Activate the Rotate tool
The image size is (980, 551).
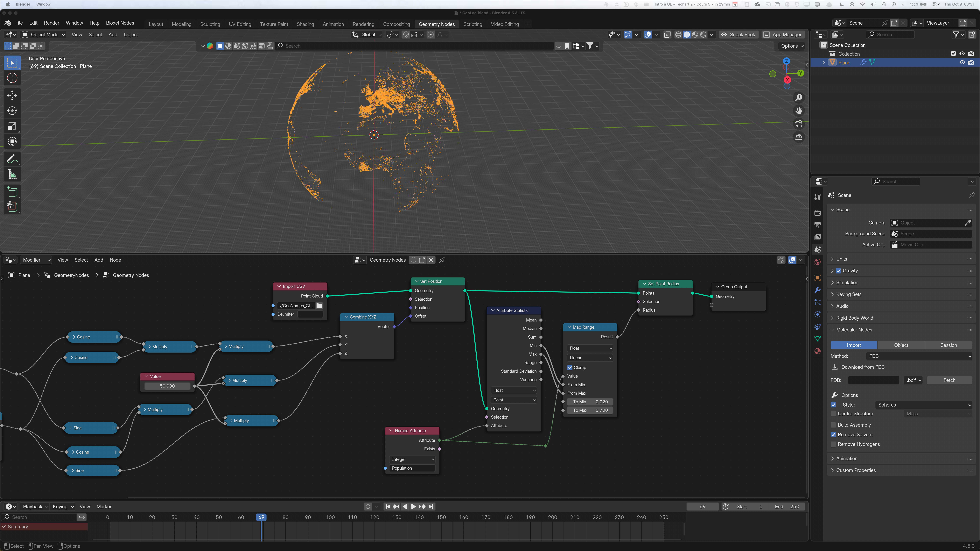tap(12, 111)
